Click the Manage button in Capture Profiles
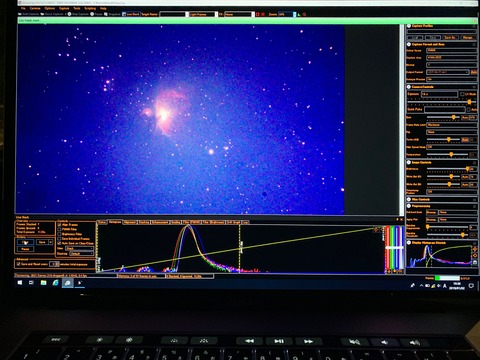Screen dimensions: 480x360 pyautogui.click(x=468, y=37)
